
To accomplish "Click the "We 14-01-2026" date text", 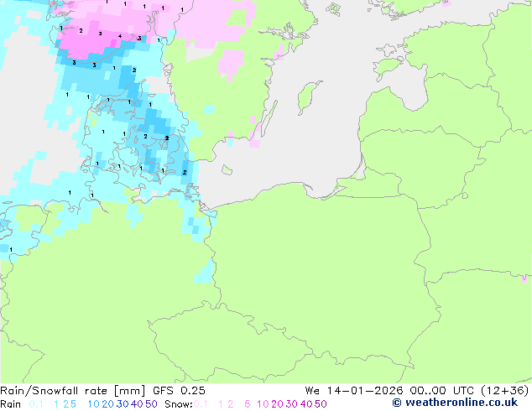I will pos(354,391).
